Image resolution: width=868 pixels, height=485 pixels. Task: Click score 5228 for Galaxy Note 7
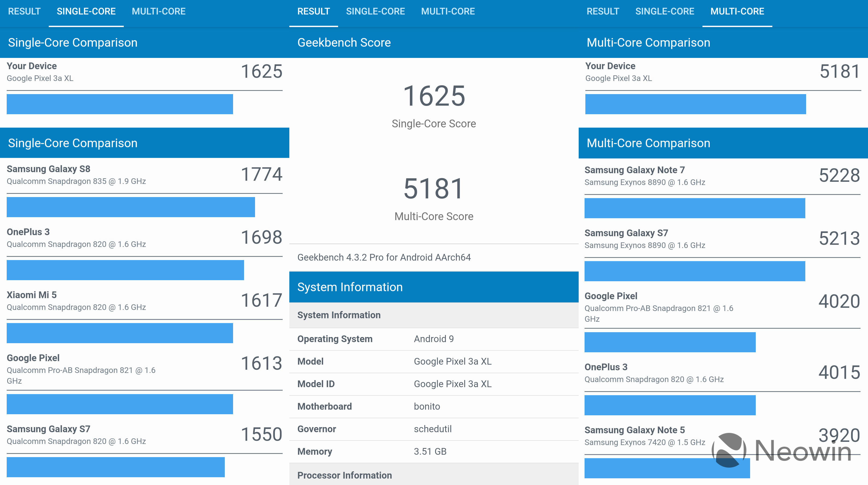[839, 175]
